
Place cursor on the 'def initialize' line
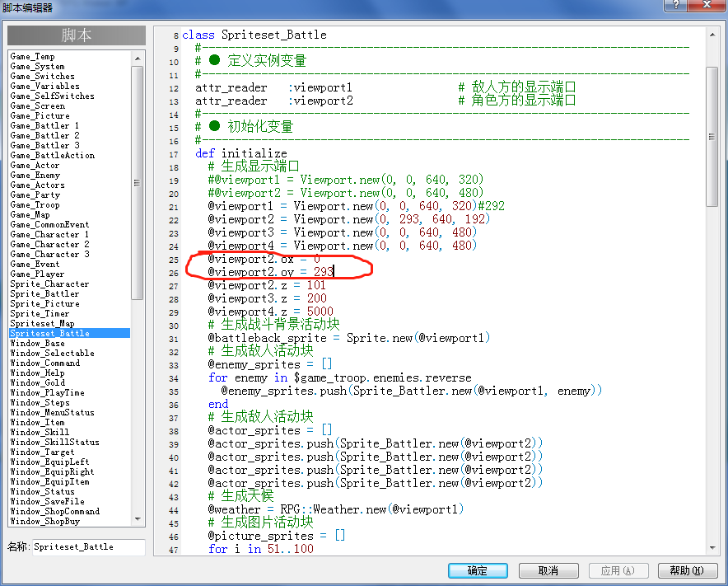point(241,153)
